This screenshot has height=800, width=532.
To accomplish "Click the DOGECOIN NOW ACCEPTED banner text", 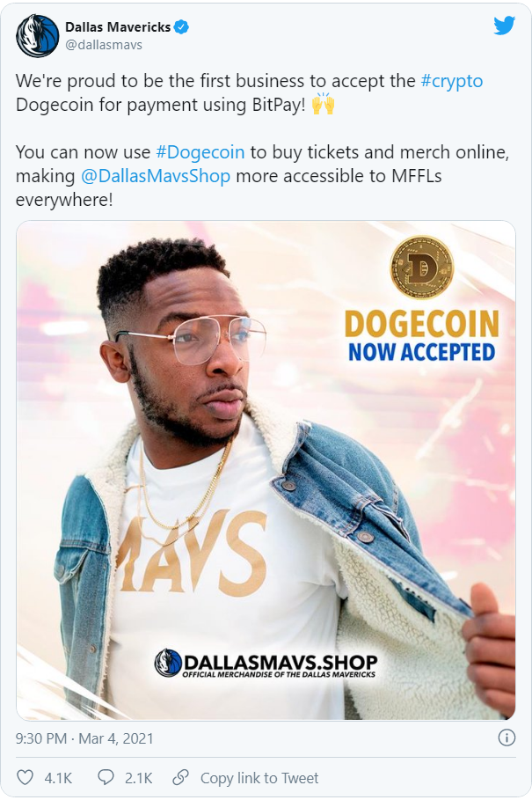I will [421, 337].
